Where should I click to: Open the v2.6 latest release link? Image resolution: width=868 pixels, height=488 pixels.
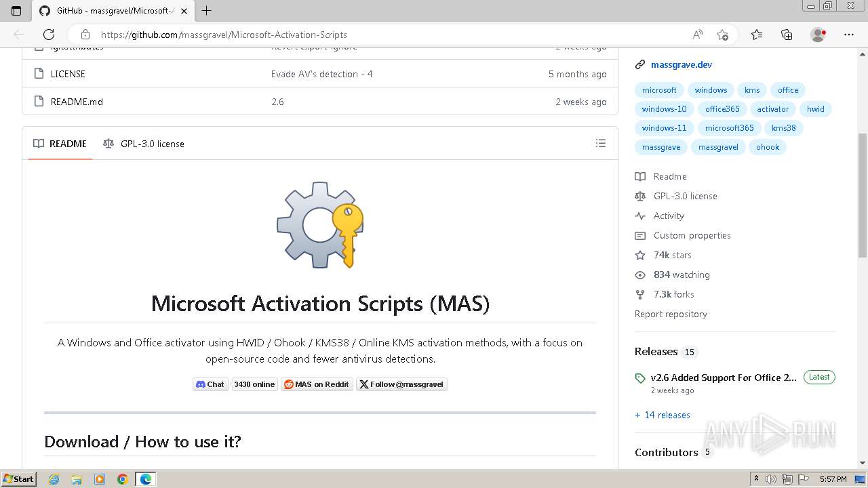click(x=724, y=378)
